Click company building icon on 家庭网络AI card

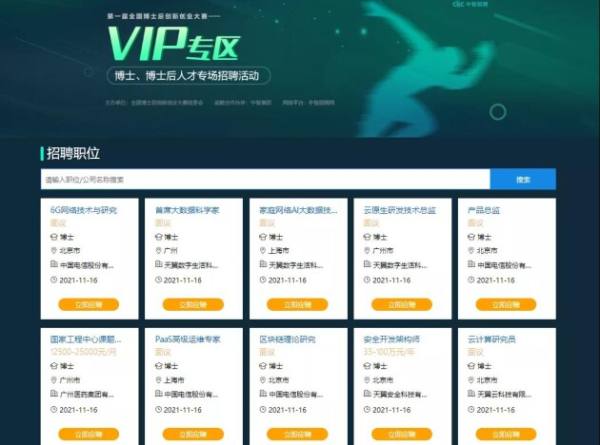(263, 264)
